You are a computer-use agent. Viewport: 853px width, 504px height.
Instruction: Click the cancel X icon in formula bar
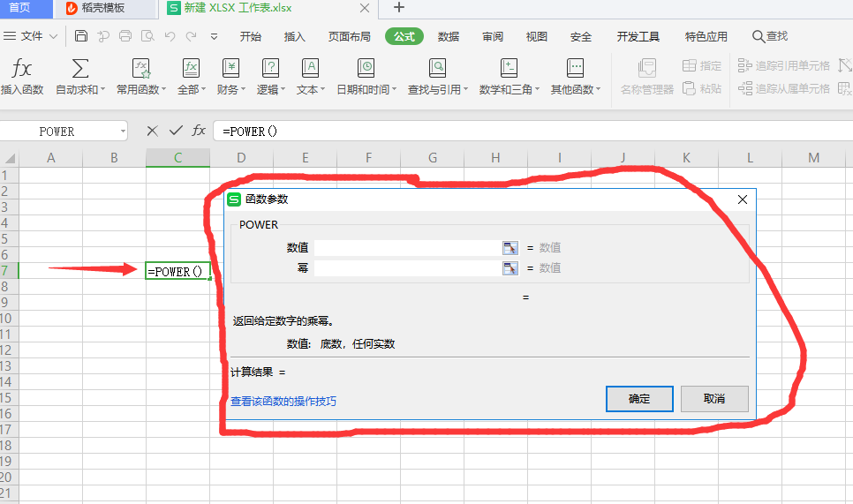[152, 131]
